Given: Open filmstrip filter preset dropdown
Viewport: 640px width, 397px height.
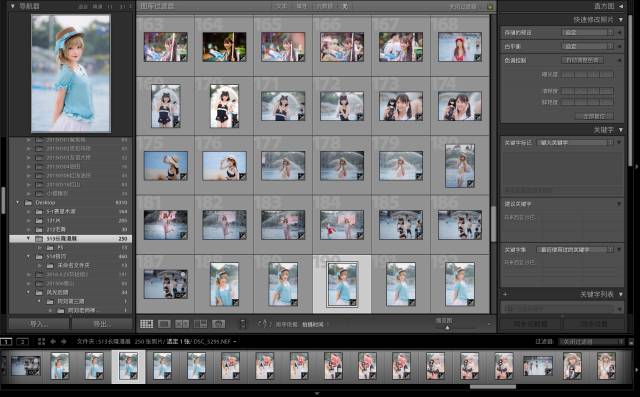Looking at the screenshot, I should [x=591, y=342].
